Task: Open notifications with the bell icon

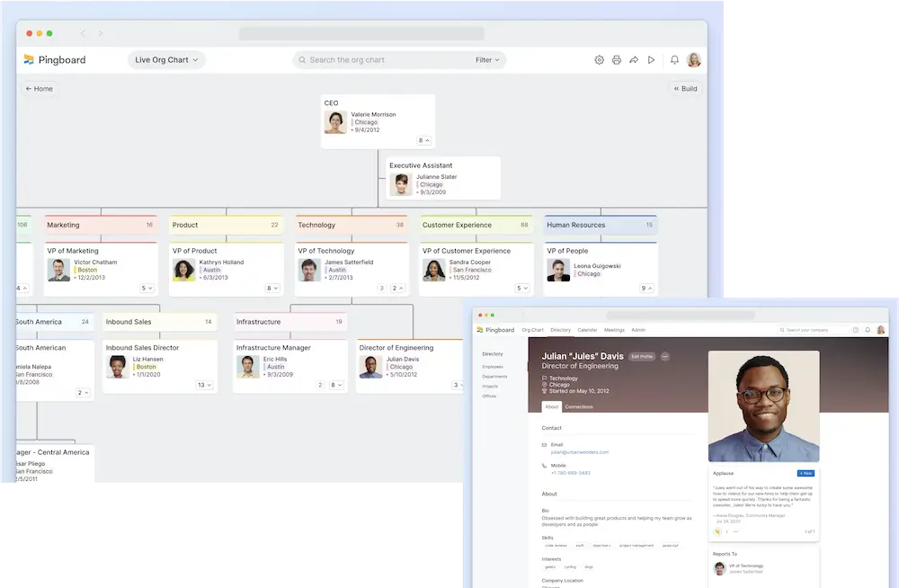Action: pyautogui.click(x=675, y=59)
